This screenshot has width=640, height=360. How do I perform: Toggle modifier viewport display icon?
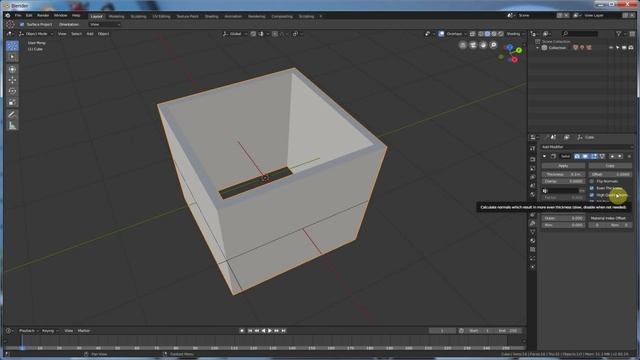pos(585,156)
